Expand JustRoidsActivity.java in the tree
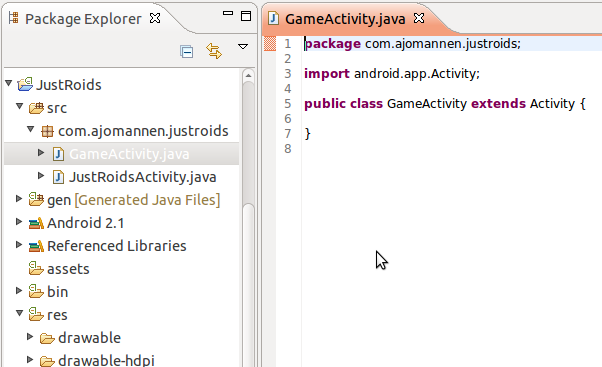This screenshot has width=602, height=367. (x=41, y=176)
